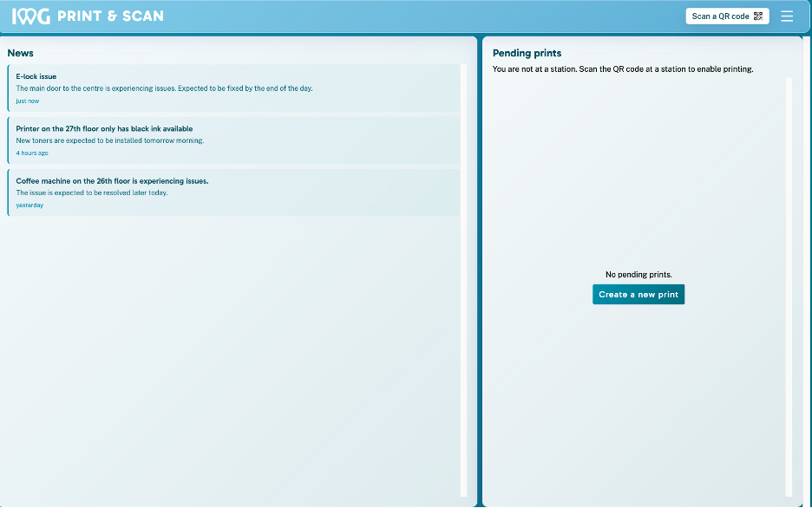
Task: Select the Pending prints heading
Action: (x=527, y=53)
